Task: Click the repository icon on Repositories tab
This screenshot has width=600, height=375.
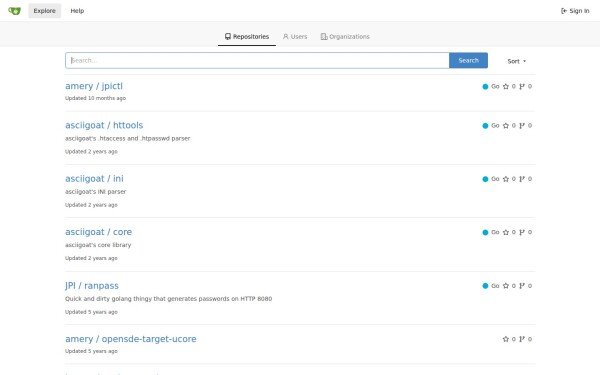Action: (228, 36)
